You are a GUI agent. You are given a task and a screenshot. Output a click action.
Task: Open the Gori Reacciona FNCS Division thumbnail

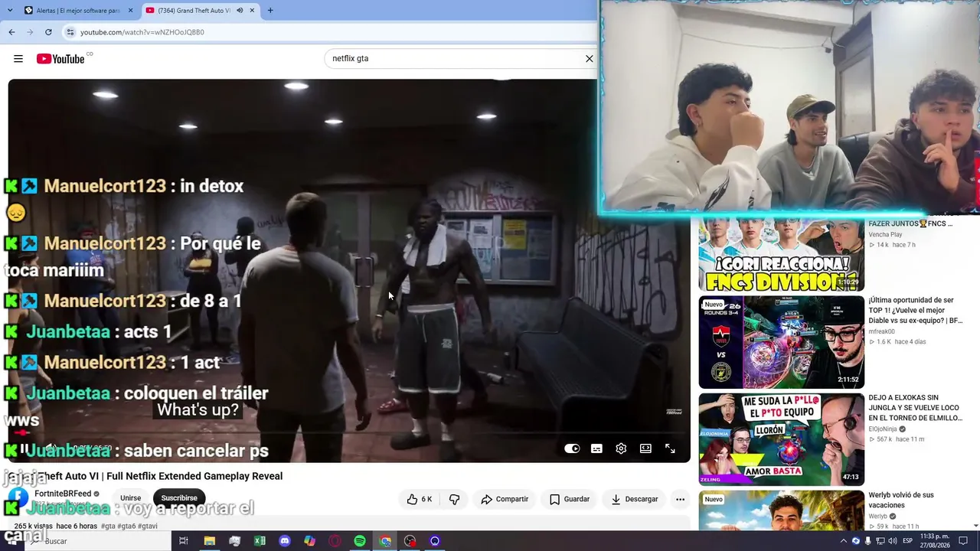pos(781,253)
